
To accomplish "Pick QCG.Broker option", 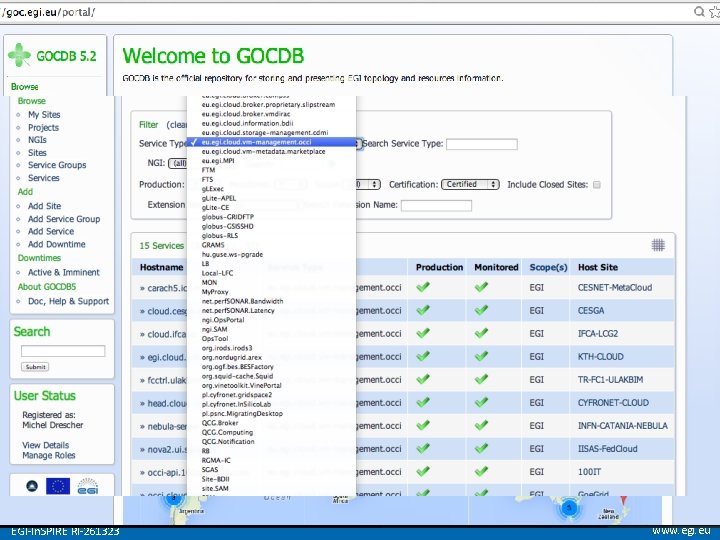I will 220,423.
